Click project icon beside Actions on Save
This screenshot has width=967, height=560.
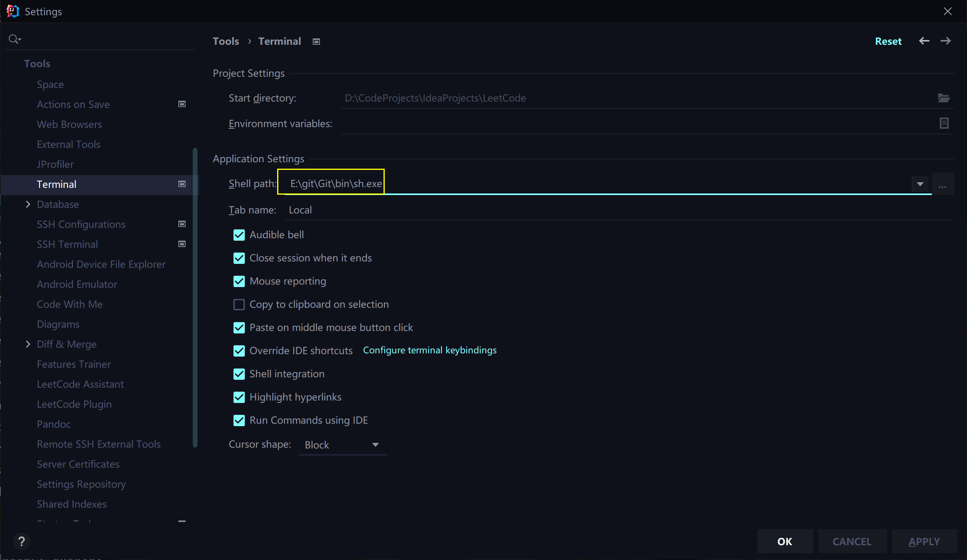tap(182, 104)
